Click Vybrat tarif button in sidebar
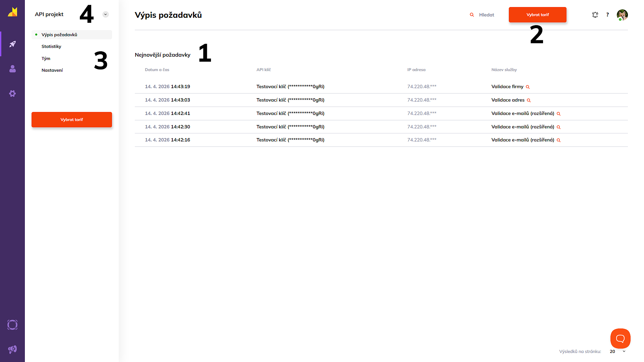 pos(72,120)
